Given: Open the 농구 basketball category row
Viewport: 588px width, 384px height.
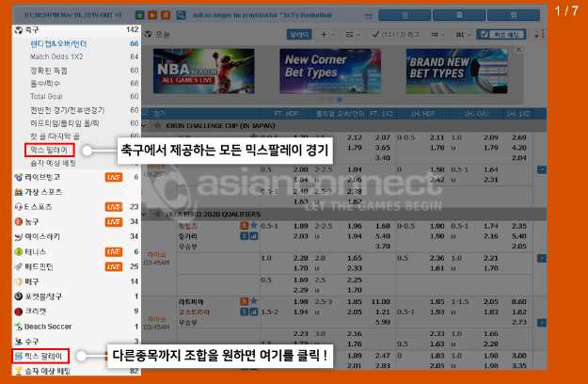Looking at the screenshot, I should (76, 221).
